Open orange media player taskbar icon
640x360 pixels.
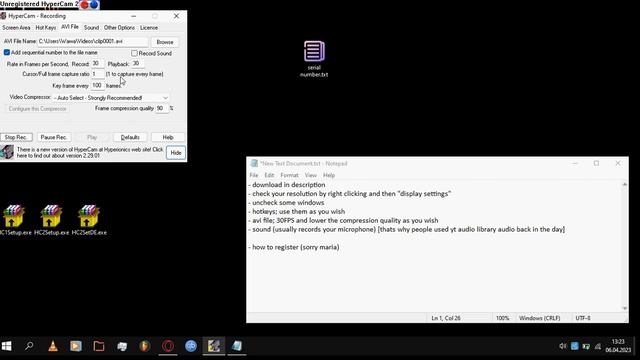click(x=76, y=346)
